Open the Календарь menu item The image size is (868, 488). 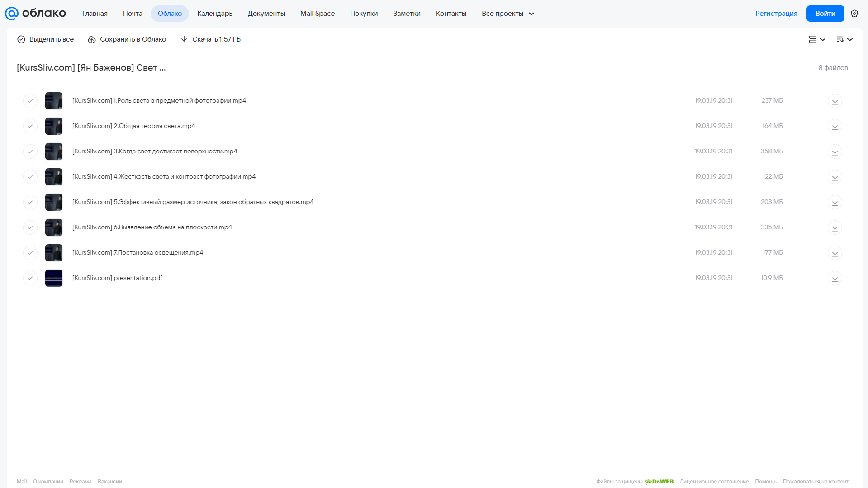click(215, 14)
